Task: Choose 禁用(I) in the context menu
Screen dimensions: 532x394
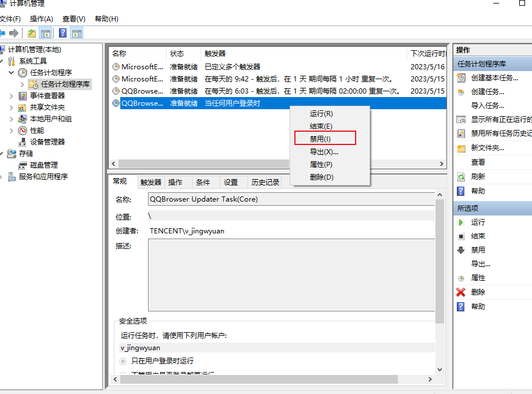Action: click(320, 139)
